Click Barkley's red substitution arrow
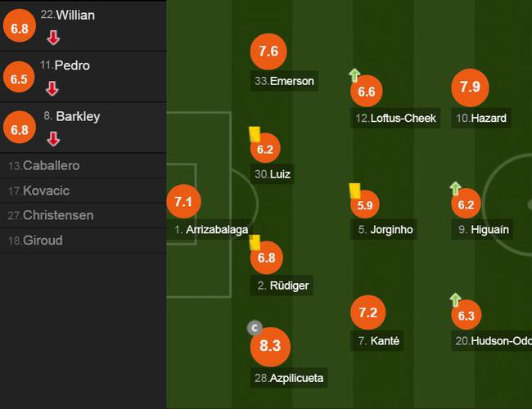The image size is (532, 409). (x=53, y=139)
